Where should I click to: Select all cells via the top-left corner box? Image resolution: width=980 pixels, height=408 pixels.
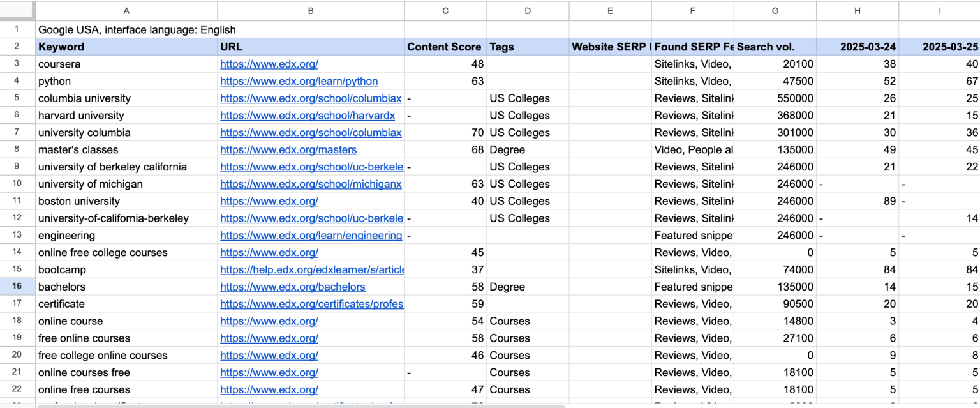[17, 10]
